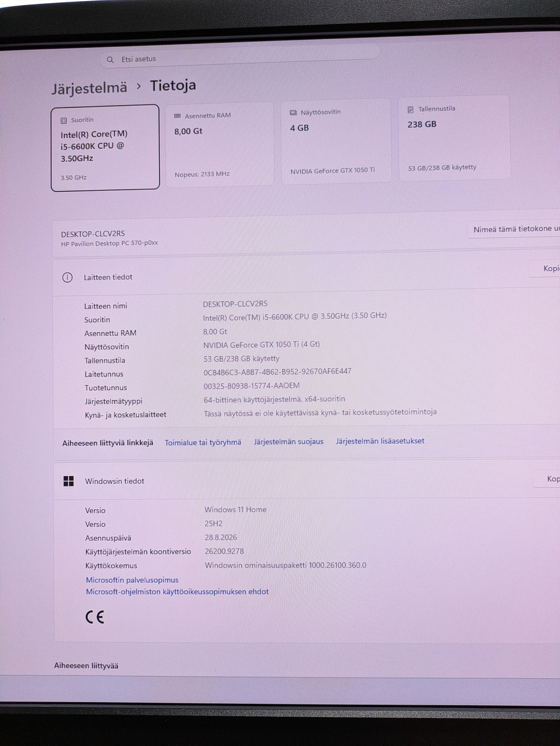560x746 pixels.
Task: Click the processor value ending "(3.50 GHz)"
Action: [x=295, y=317]
